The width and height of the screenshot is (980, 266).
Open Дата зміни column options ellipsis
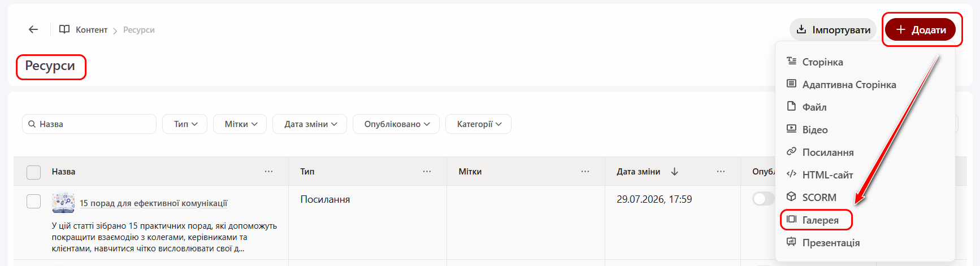(x=721, y=172)
